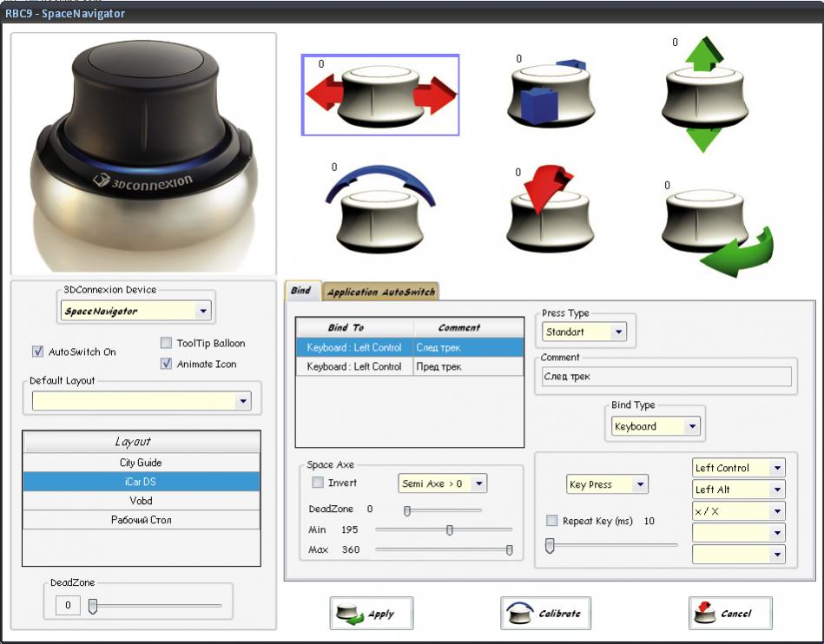The image size is (824, 644).
Task: Select the bind row with comment След трек
Action: (410, 347)
